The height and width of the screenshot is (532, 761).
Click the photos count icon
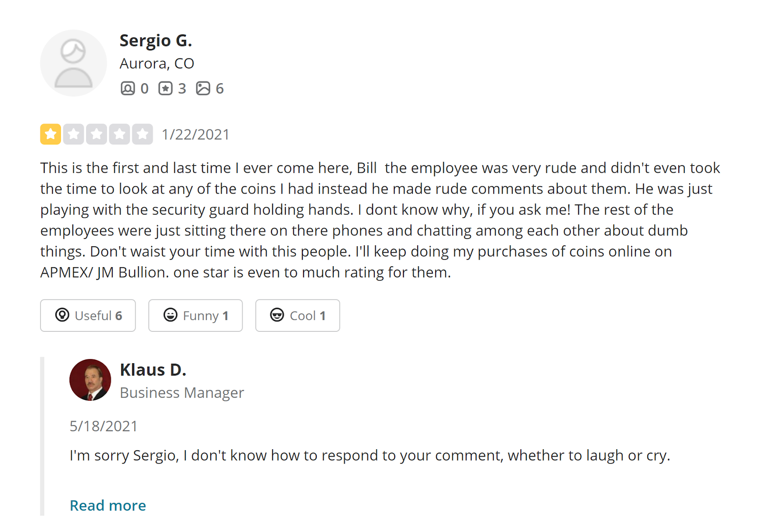(203, 88)
